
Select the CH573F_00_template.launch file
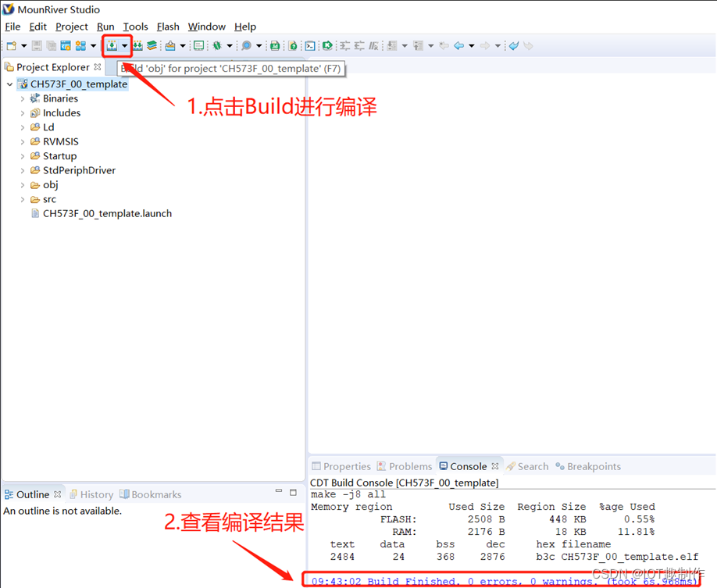point(101,213)
